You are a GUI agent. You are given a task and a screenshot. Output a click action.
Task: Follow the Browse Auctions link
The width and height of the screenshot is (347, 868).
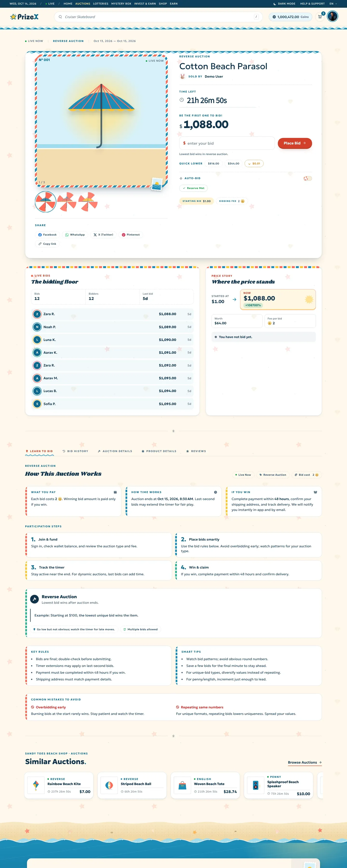[x=305, y=763]
